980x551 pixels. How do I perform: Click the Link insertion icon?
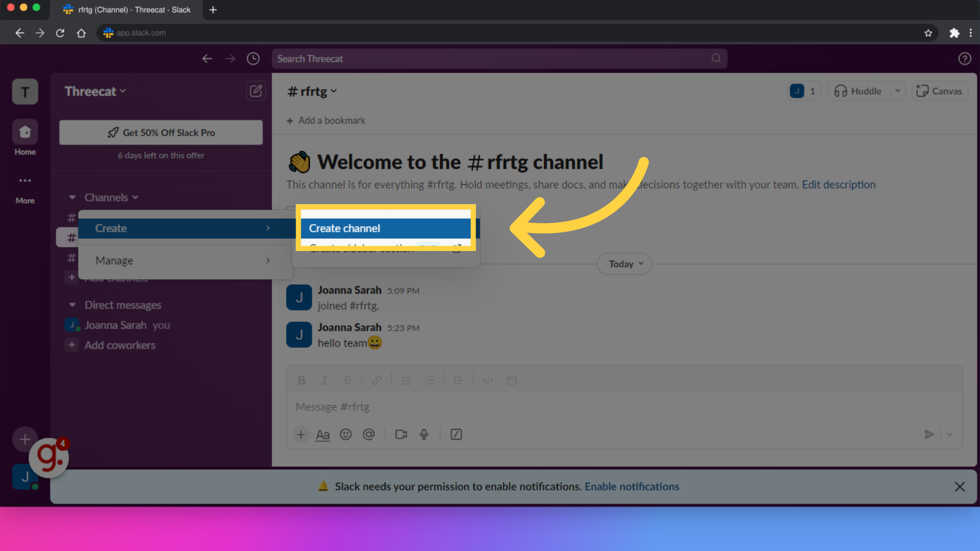(376, 380)
